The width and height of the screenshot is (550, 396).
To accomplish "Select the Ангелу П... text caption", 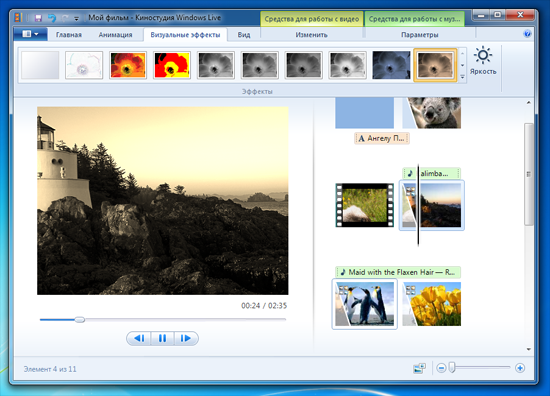I will 382,138.
